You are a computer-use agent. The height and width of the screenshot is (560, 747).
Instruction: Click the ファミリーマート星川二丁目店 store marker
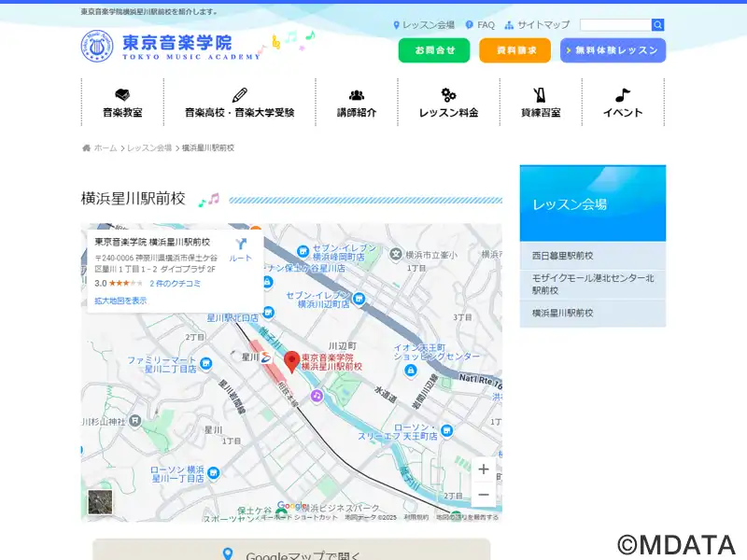(205, 364)
